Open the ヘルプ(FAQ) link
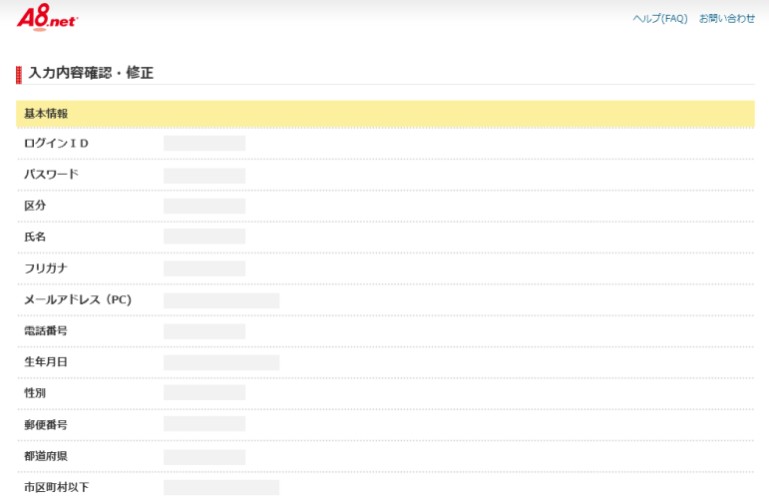This screenshot has height=502, width=769. point(660,19)
